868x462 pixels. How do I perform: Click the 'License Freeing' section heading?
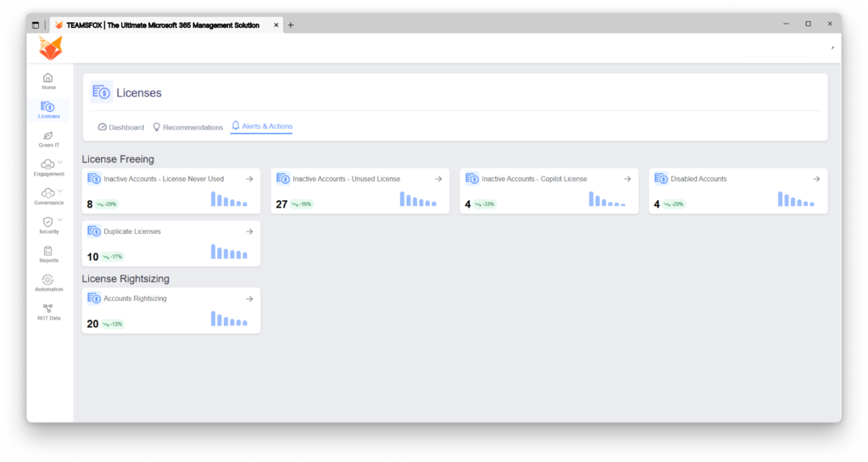[x=118, y=159]
